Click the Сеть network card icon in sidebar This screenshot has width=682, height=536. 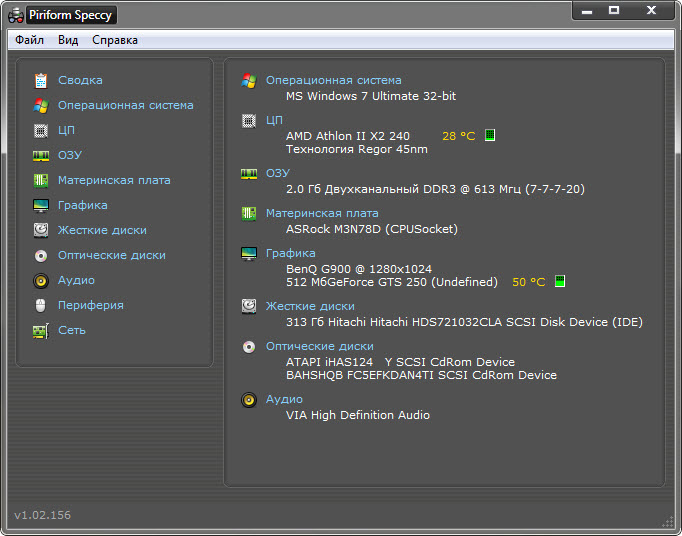click(x=41, y=330)
